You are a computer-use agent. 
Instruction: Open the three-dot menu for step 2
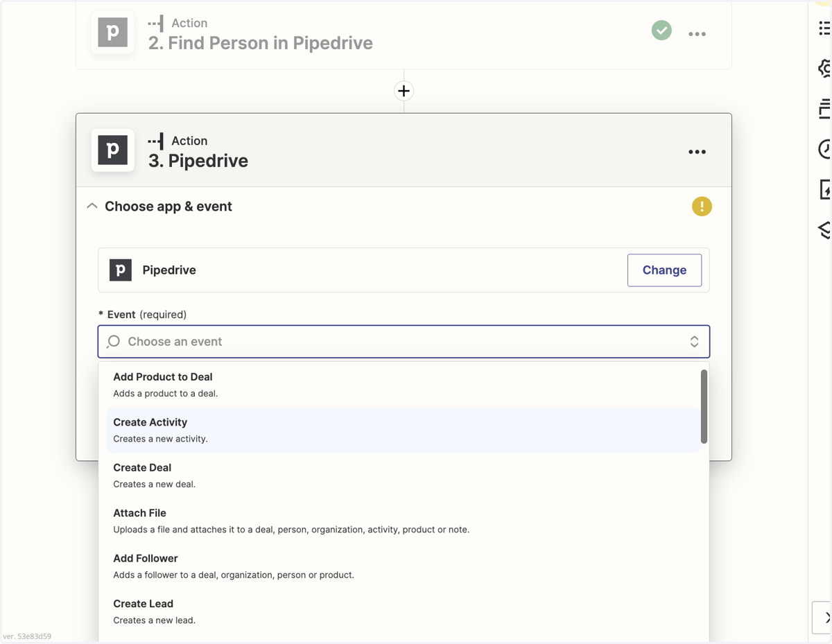pyautogui.click(x=697, y=34)
